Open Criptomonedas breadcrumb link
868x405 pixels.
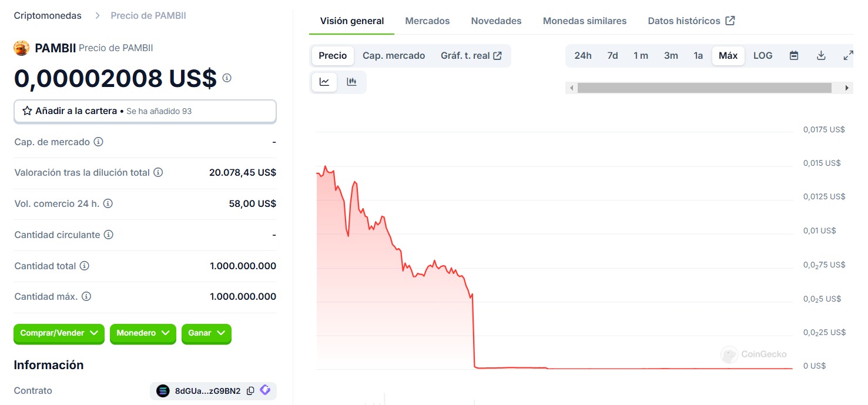48,16
